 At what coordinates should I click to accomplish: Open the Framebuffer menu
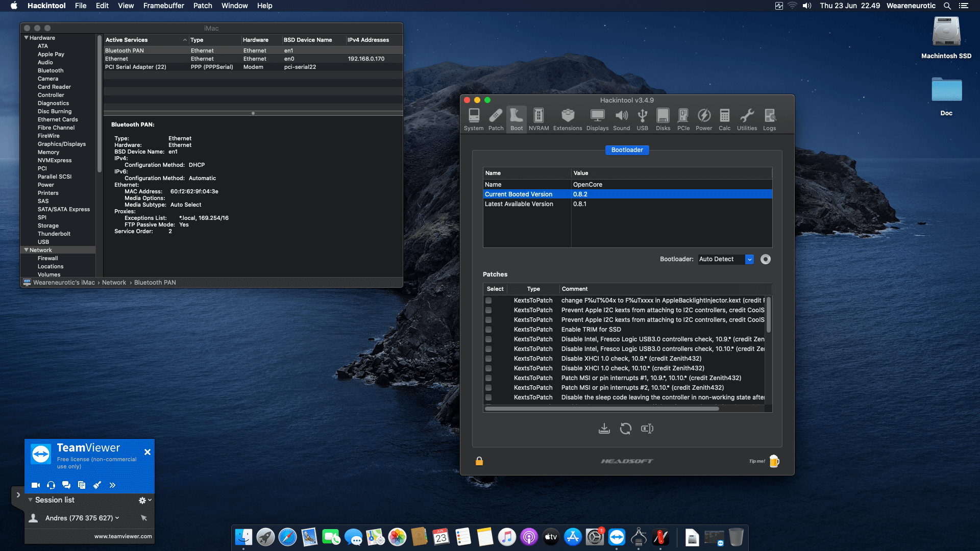click(x=163, y=6)
